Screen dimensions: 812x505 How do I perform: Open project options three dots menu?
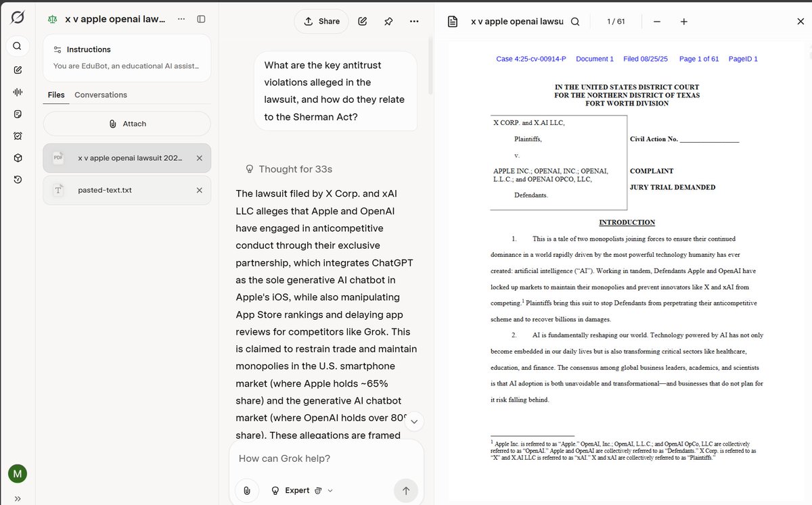[x=181, y=19]
